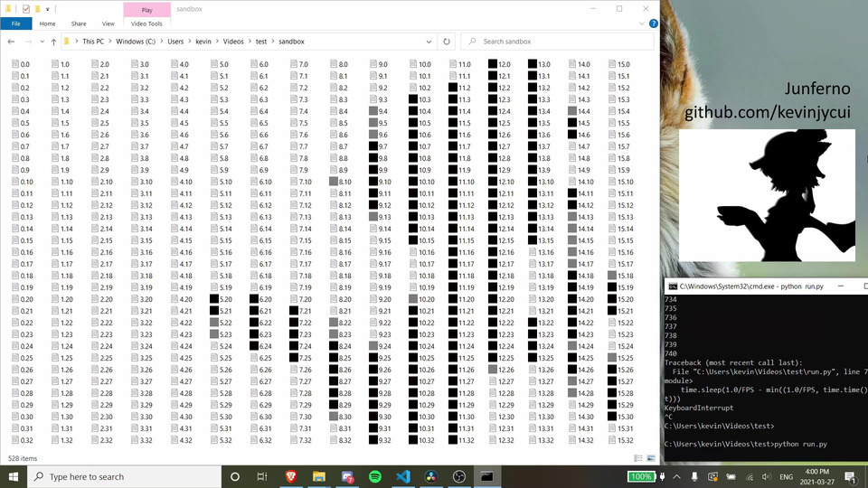Launch Brave browser from taskbar
The width and height of the screenshot is (868, 488).
click(x=290, y=476)
